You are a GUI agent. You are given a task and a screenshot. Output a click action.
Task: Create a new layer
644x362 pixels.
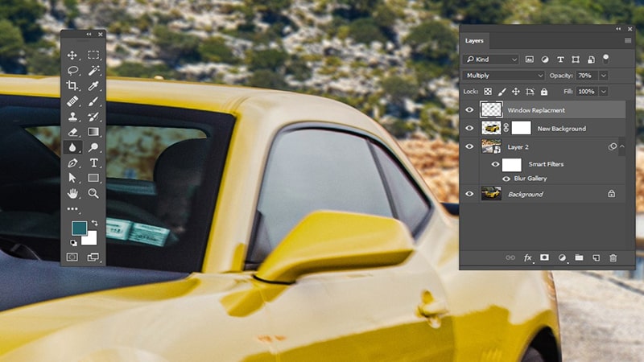[x=596, y=257]
